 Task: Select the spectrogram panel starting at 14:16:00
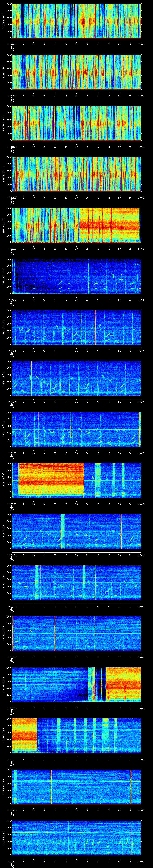point(76,21)
